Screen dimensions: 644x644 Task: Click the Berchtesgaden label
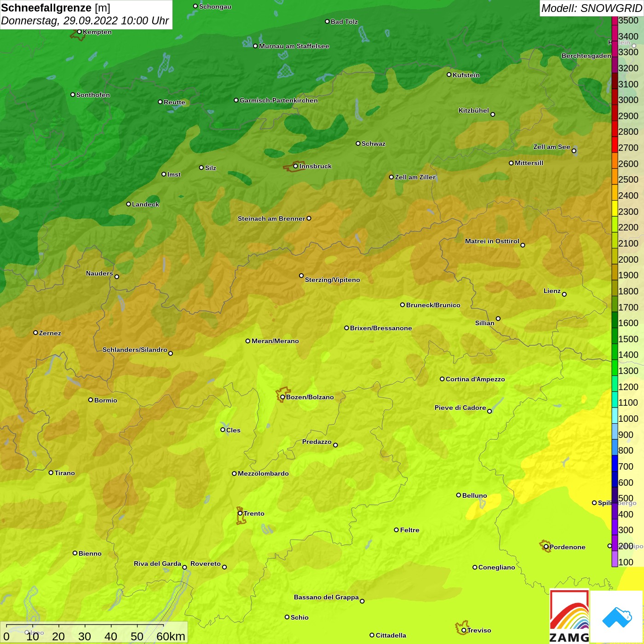coord(586,56)
